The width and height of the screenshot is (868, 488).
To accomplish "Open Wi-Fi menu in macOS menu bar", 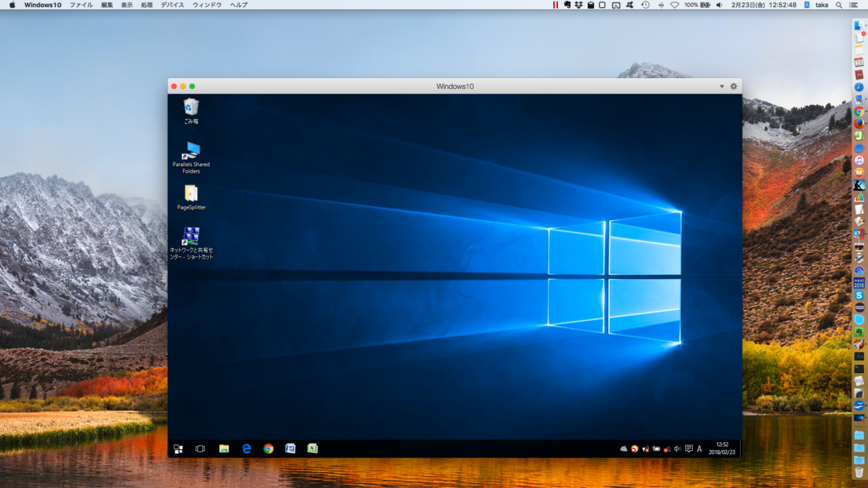I will pos(674,5).
